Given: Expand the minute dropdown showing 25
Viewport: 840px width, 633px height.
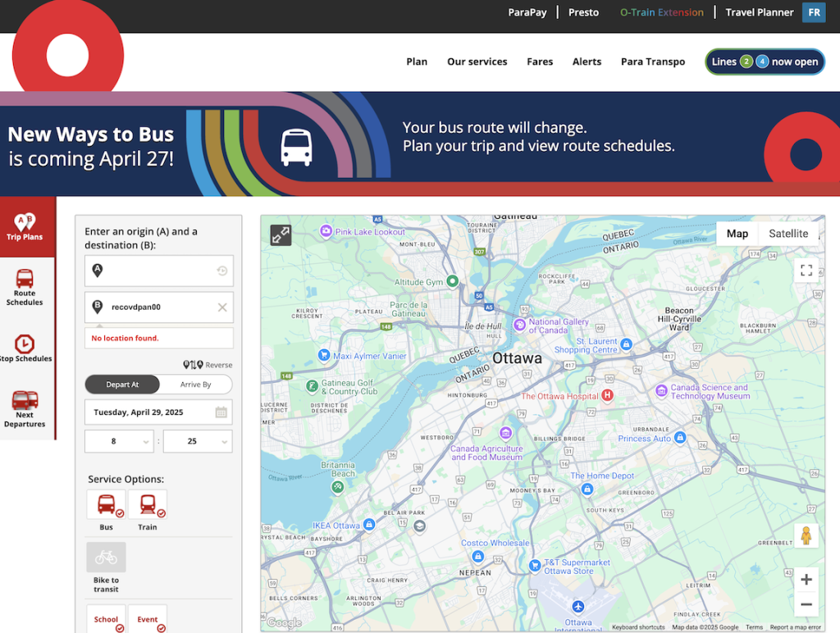Looking at the screenshot, I should click(x=198, y=441).
